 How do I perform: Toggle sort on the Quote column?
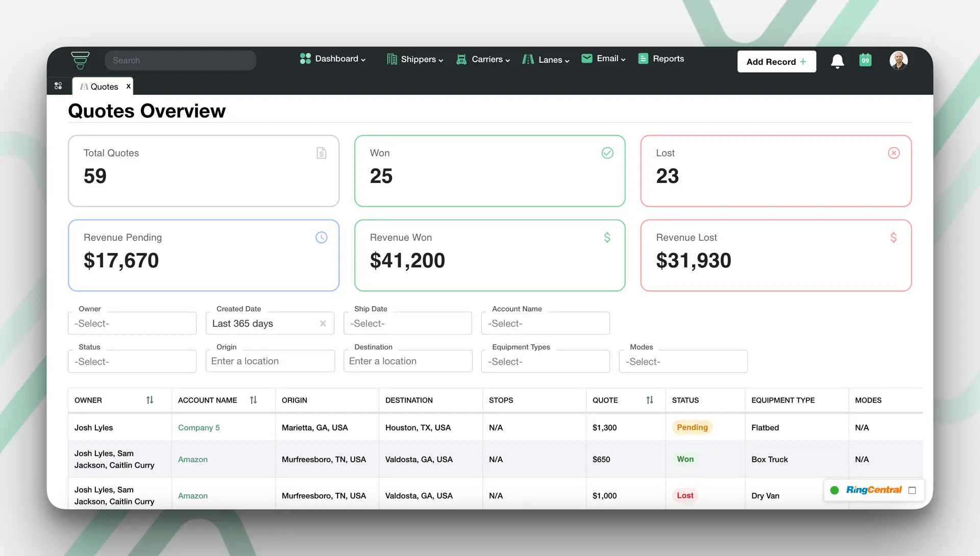[650, 400]
